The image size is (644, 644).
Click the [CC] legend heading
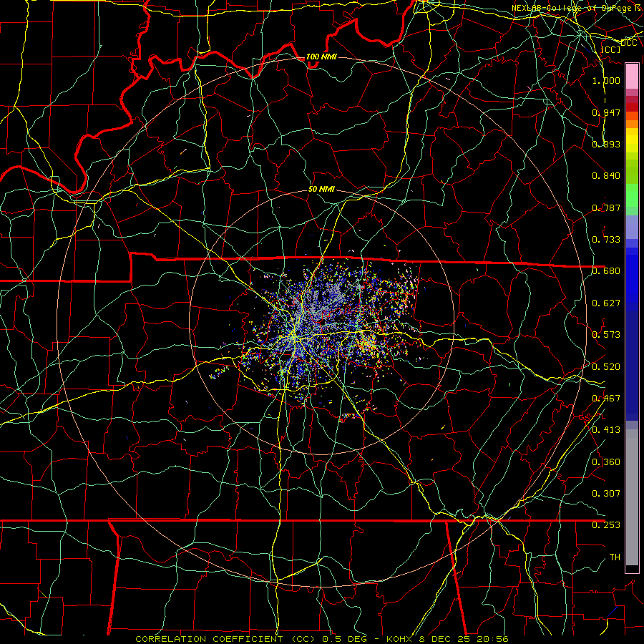(x=610, y=49)
